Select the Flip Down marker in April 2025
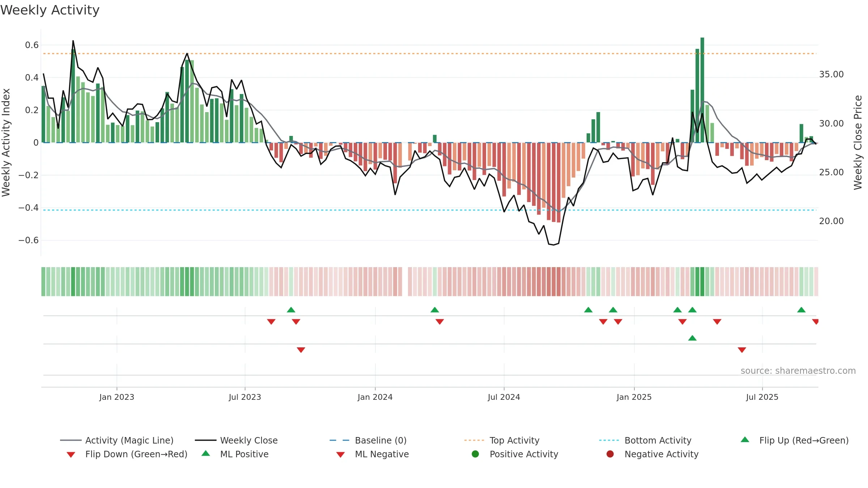868x488 pixels. point(717,322)
